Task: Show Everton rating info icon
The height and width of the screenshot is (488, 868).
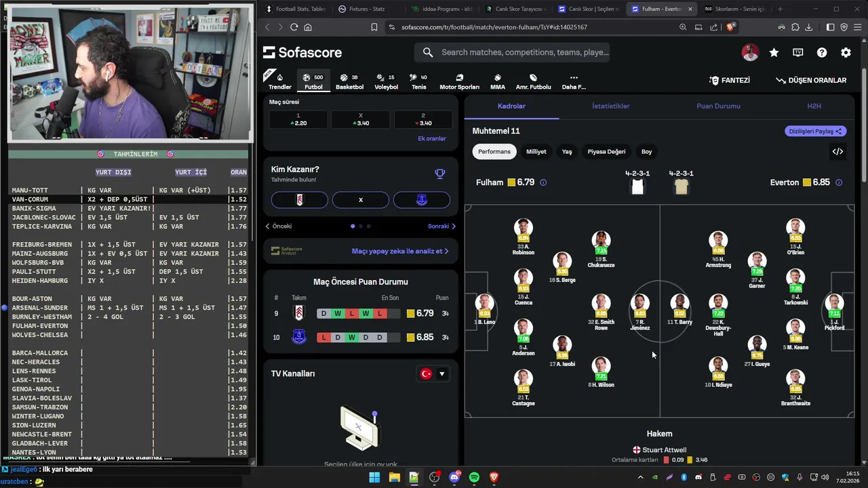Action: [x=839, y=182]
